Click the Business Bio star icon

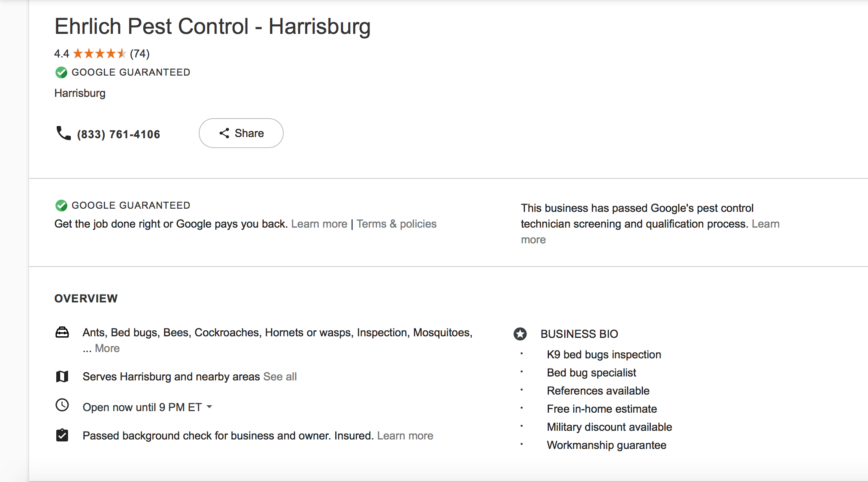click(x=520, y=334)
